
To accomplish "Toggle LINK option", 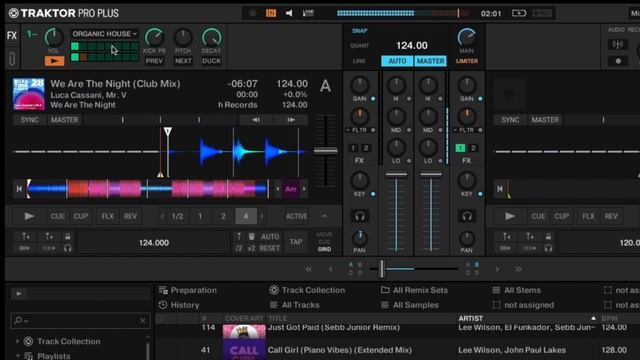I will pos(359,61).
